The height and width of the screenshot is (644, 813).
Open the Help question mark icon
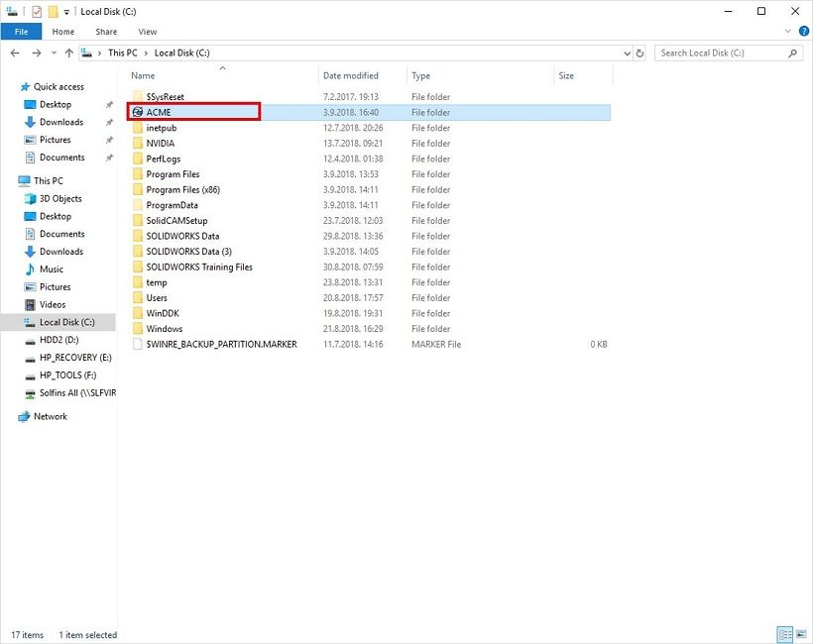[x=802, y=32]
